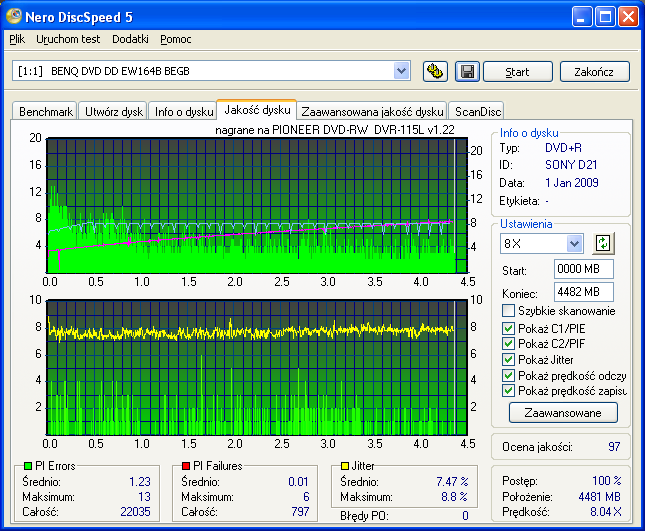The width and height of the screenshot is (645, 531).
Task: Click the disc type DVD+R
Action: pos(563,148)
